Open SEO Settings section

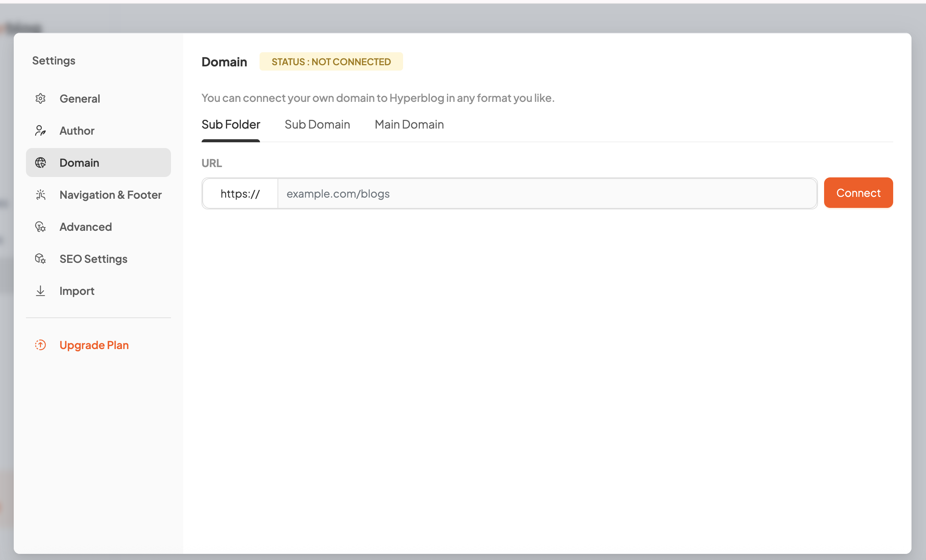(94, 259)
